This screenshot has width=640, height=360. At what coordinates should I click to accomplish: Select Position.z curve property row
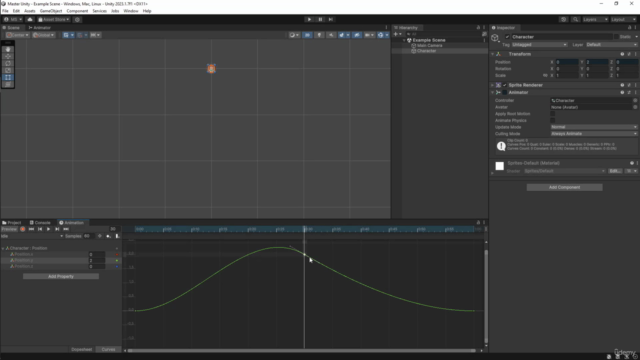tap(60, 266)
